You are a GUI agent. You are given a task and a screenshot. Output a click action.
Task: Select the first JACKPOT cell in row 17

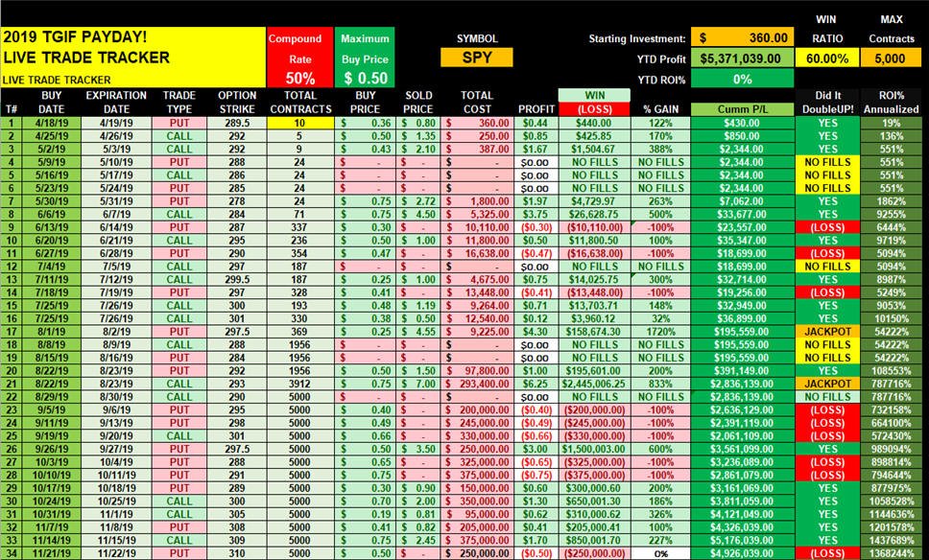[827, 332]
